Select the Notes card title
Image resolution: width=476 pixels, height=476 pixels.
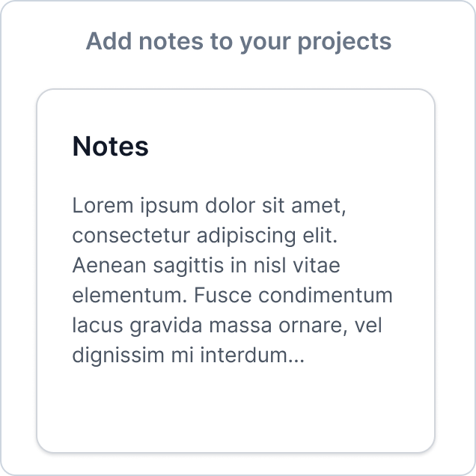click(111, 147)
